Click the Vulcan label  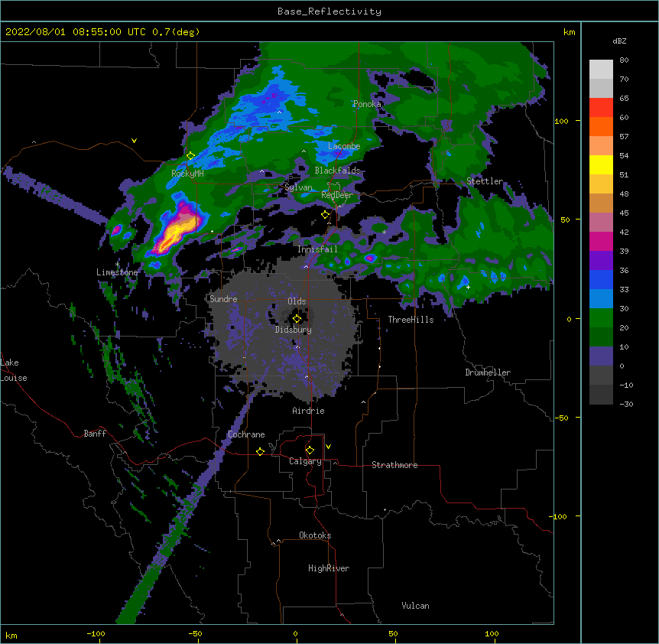pos(415,606)
